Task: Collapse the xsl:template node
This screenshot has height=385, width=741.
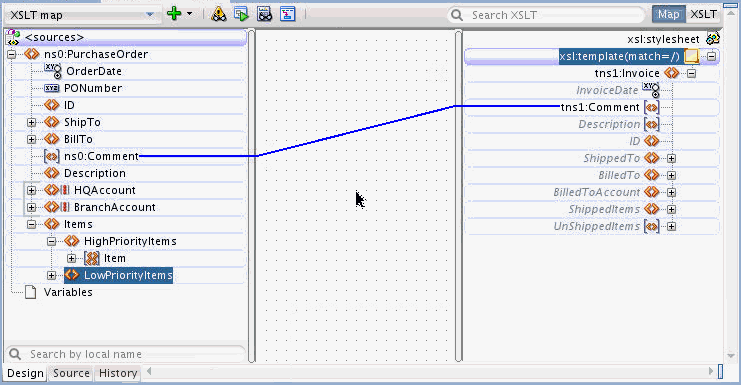Action: click(x=711, y=57)
